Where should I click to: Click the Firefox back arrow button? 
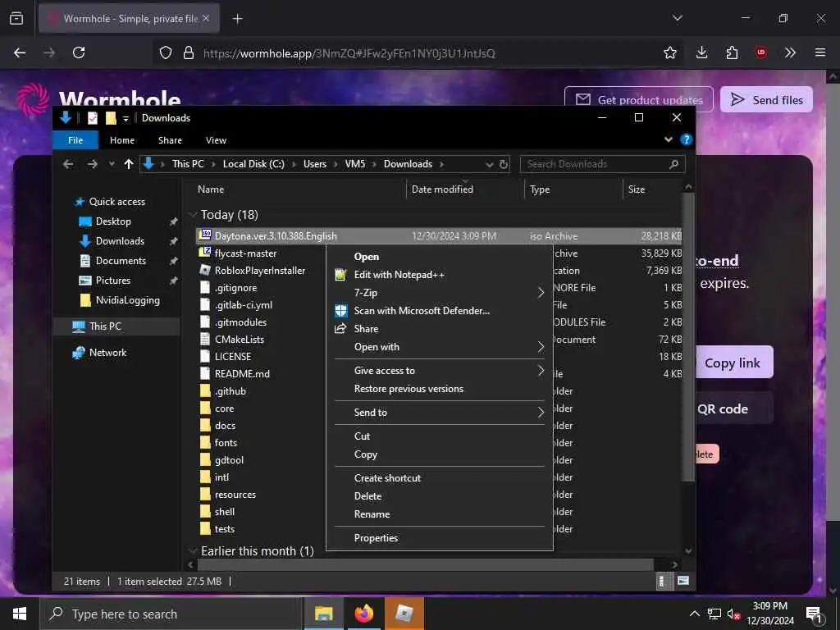(20, 52)
